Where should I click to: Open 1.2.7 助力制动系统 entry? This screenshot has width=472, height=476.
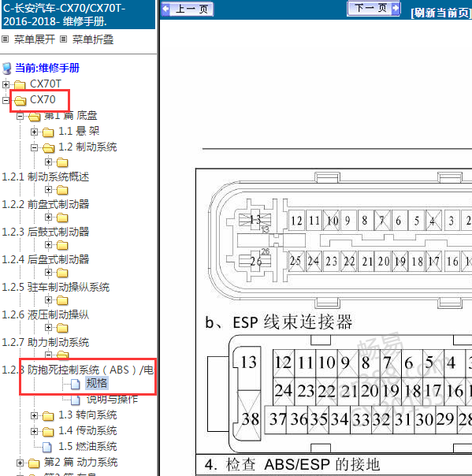[46, 342]
